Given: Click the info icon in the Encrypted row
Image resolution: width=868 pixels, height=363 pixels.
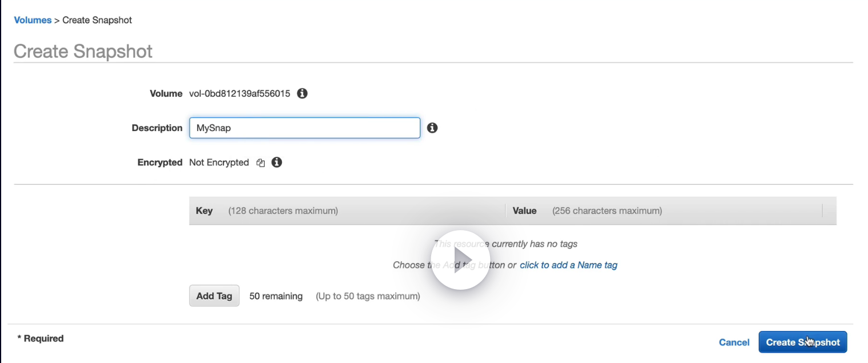Looking at the screenshot, I should pos(277,163).
